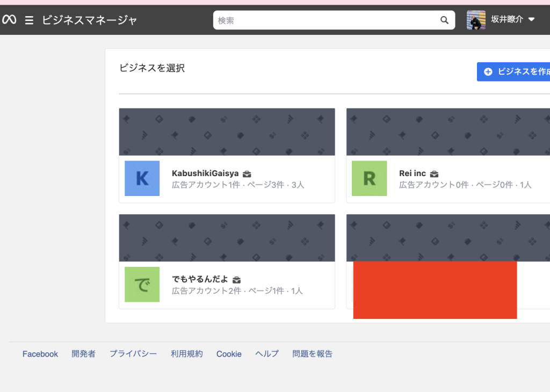
Task: Click the Meta logo icon
Action: 9,20
